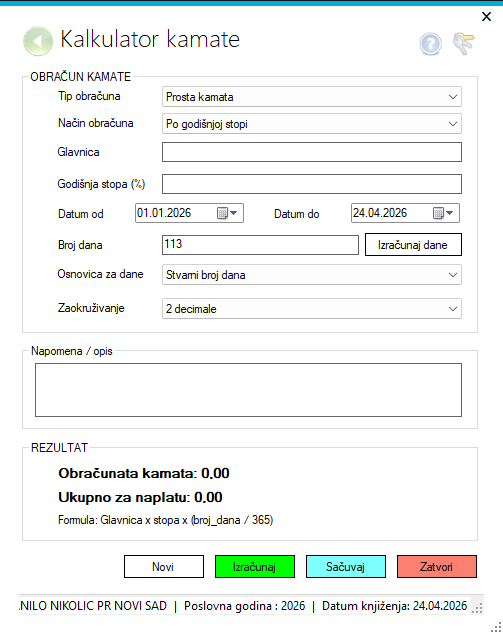Open the Datum od calendar picker
503x633 pixels.
point(227,213)
